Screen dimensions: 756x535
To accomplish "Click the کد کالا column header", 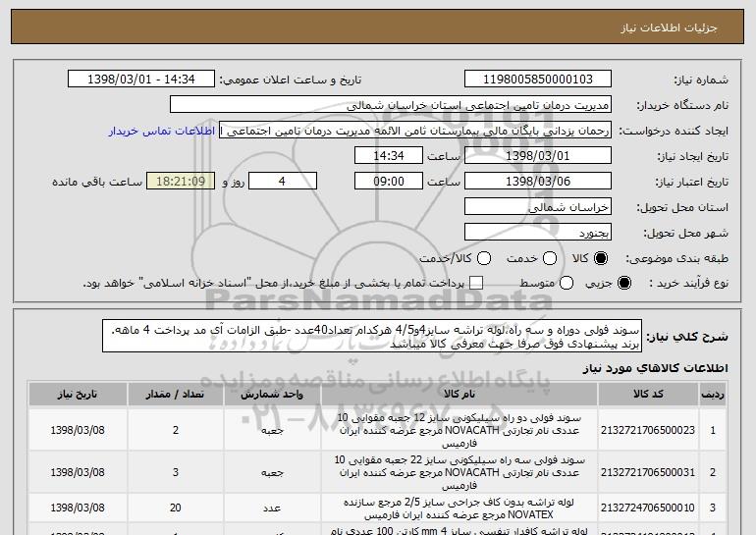I will coord(648,395).
